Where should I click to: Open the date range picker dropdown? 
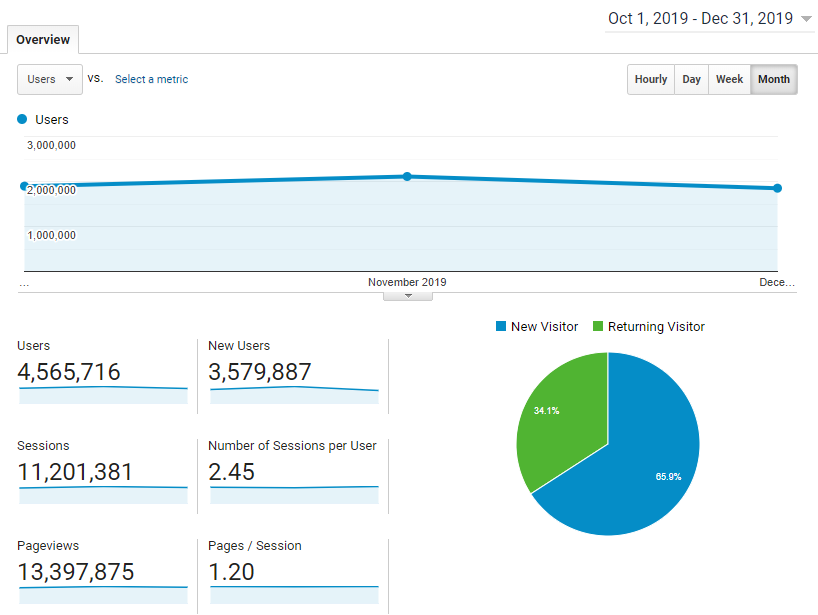pyautogui.click(x=709, y=19)
